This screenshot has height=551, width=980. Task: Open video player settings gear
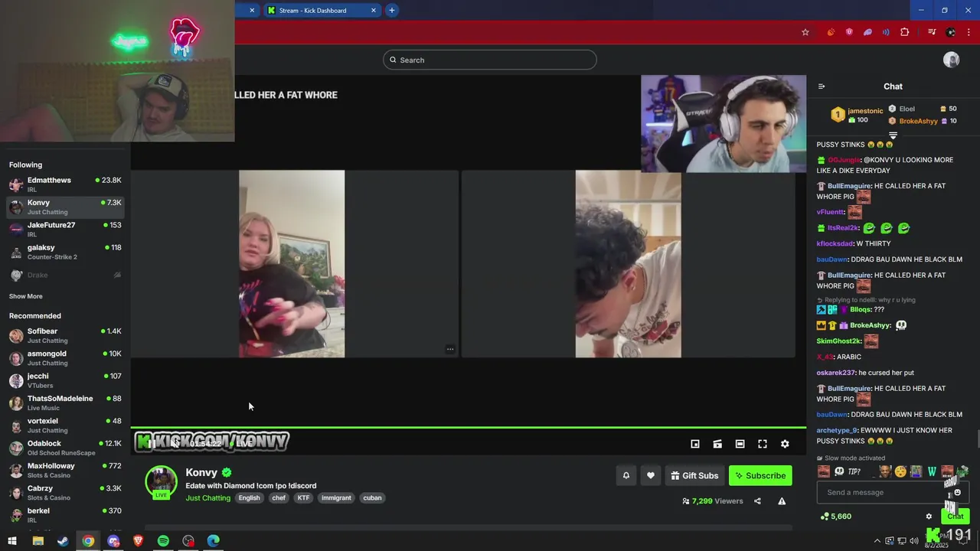pyautogui.click(x=785, y=444)
